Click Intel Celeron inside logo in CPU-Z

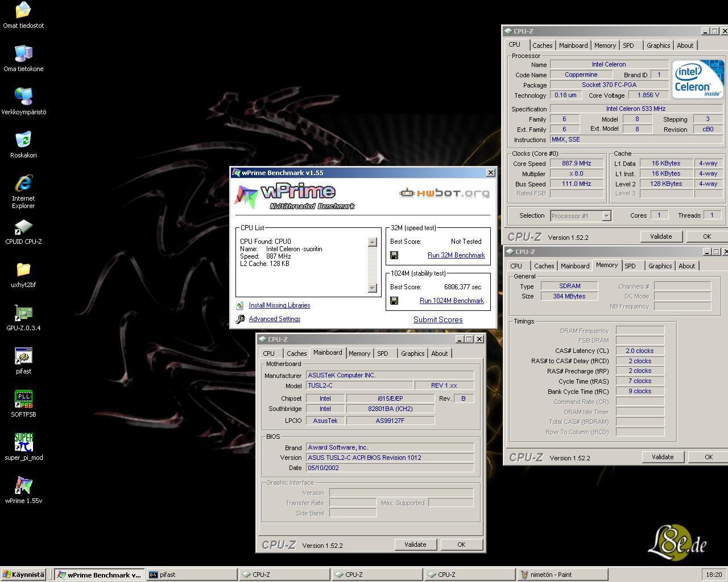coord(698,79)
